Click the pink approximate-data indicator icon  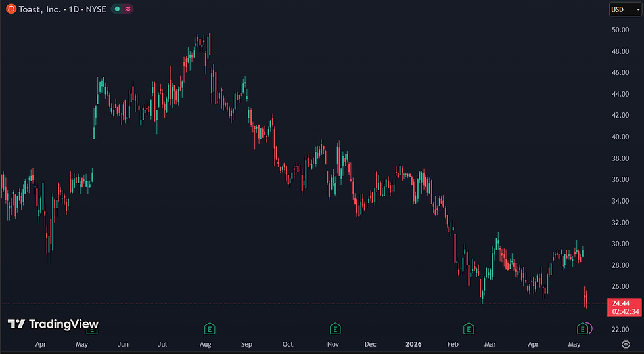click(x=127, y=9)
